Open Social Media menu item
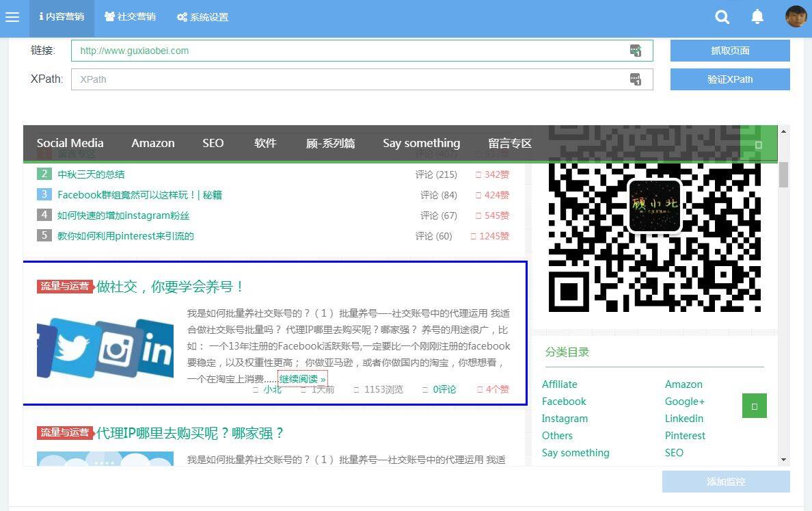This screenshot has width=812, height=511. pos(70,143)
